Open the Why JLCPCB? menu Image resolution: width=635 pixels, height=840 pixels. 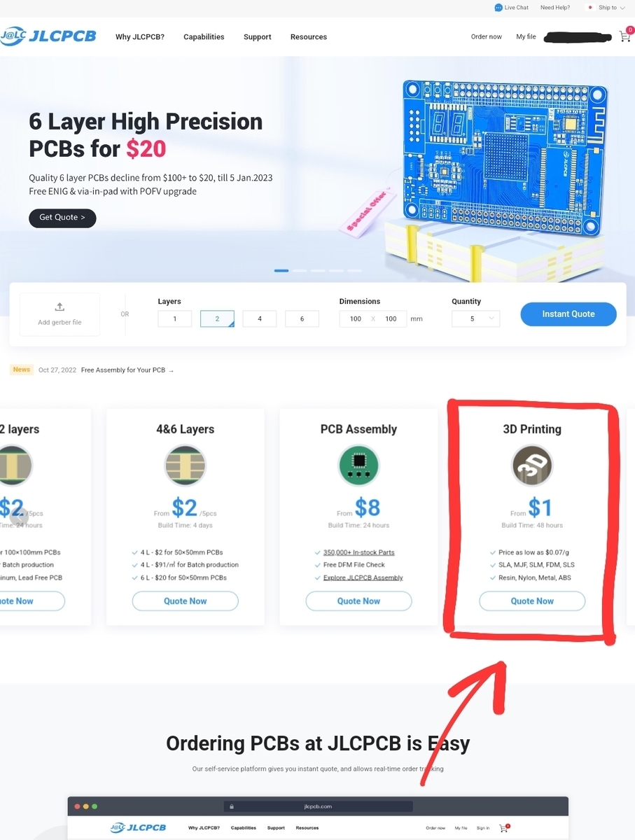tap(140, 37)
